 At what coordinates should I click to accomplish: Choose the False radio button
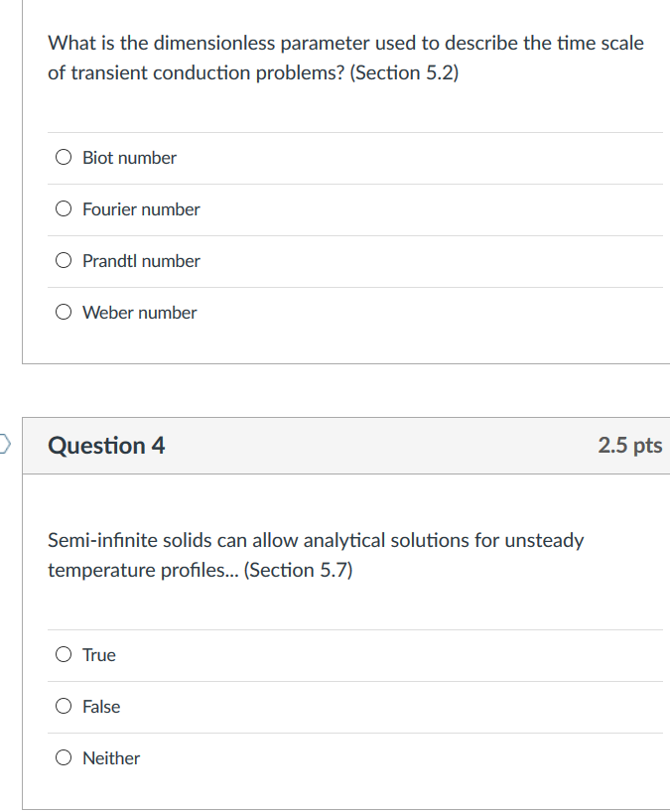point(64,706)
